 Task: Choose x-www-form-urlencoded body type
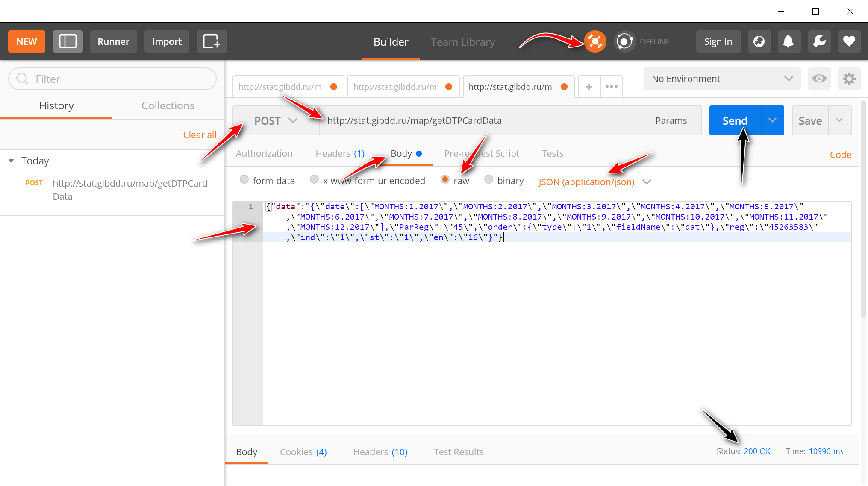(315, 179)
